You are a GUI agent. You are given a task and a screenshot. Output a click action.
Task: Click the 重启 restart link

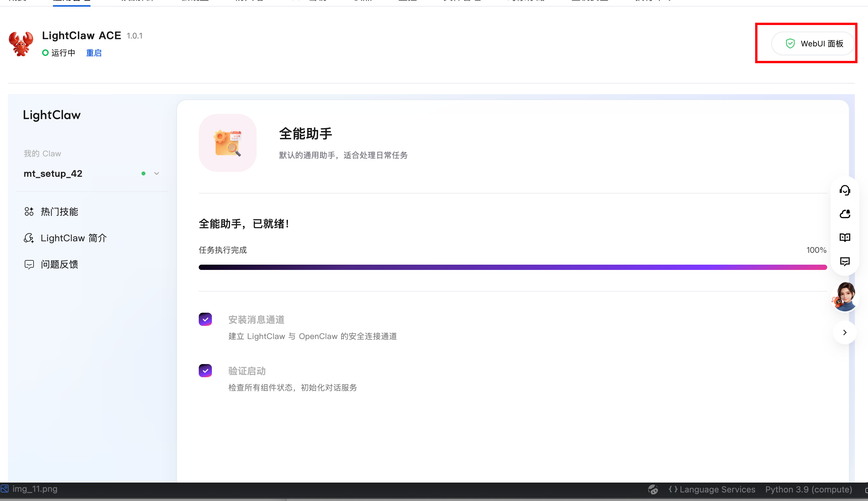click(x=93, y=53)
